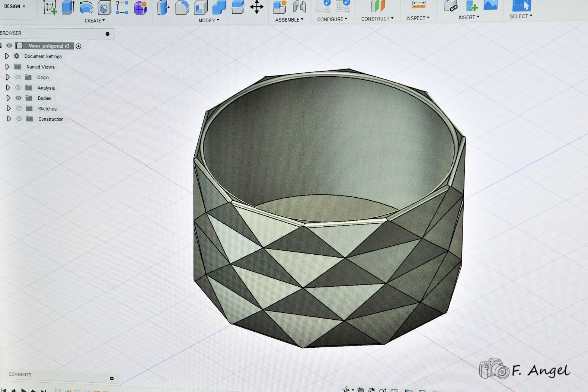Select the Create Form purple icon
This screenshot has height=392, width=588.
(140, 7)
